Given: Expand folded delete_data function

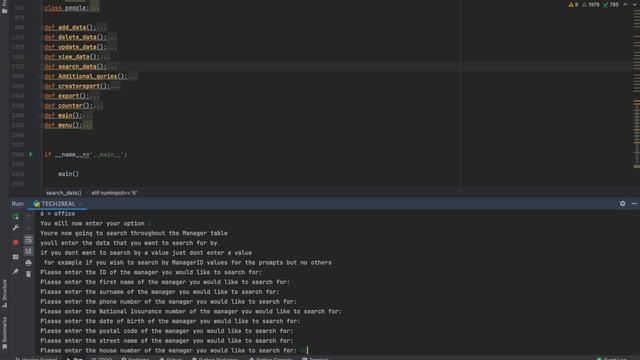Looking at the screenshot, I should pos(111,37).
